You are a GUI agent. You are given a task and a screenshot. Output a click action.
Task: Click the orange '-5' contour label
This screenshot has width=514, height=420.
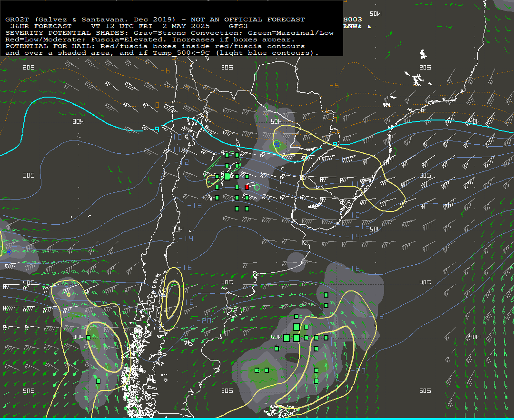click(334, 85)
